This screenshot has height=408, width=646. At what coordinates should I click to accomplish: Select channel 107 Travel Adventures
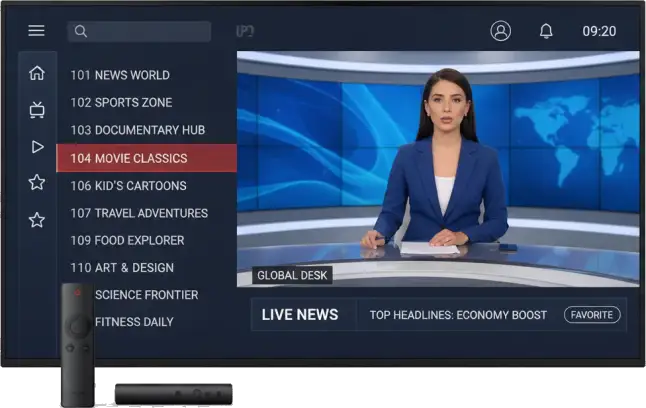click(x=139, y=213)
